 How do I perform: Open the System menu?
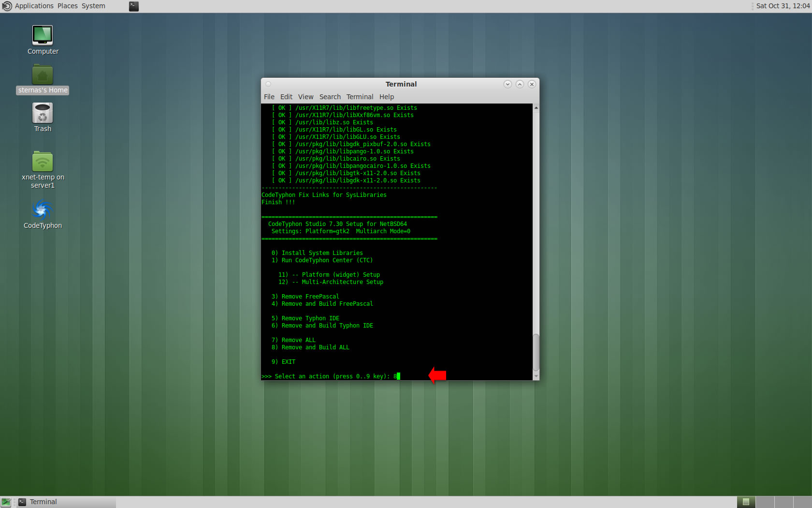point(93,6)
